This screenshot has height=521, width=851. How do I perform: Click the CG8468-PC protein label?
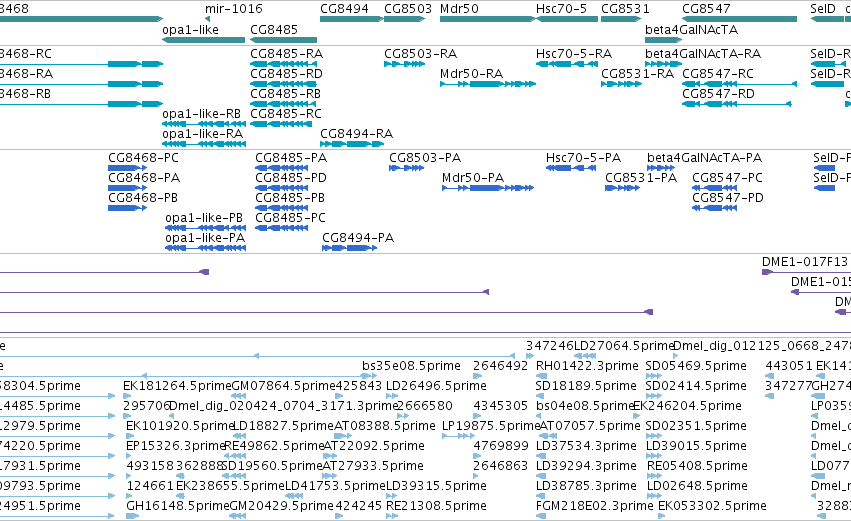(x=143, y=158)
